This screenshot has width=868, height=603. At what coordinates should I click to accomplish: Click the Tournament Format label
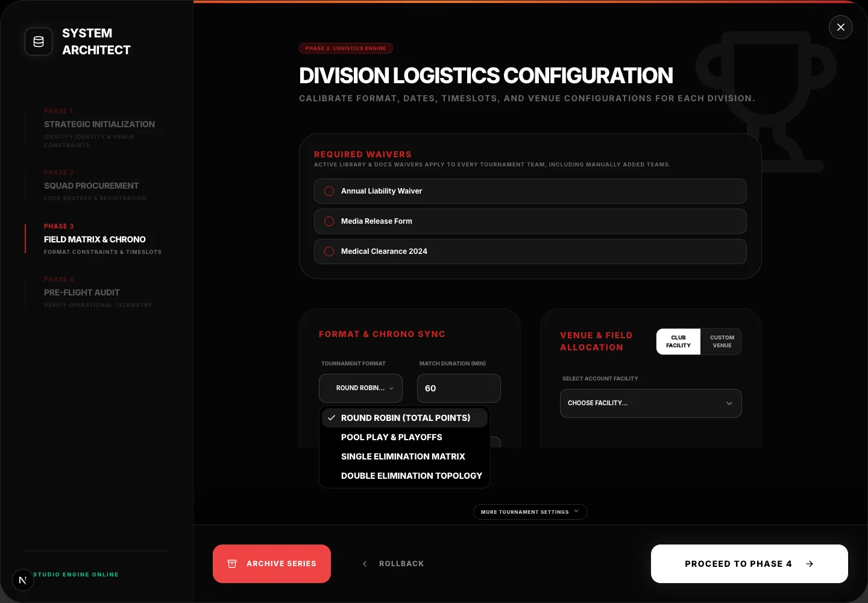tap(353, 364)
